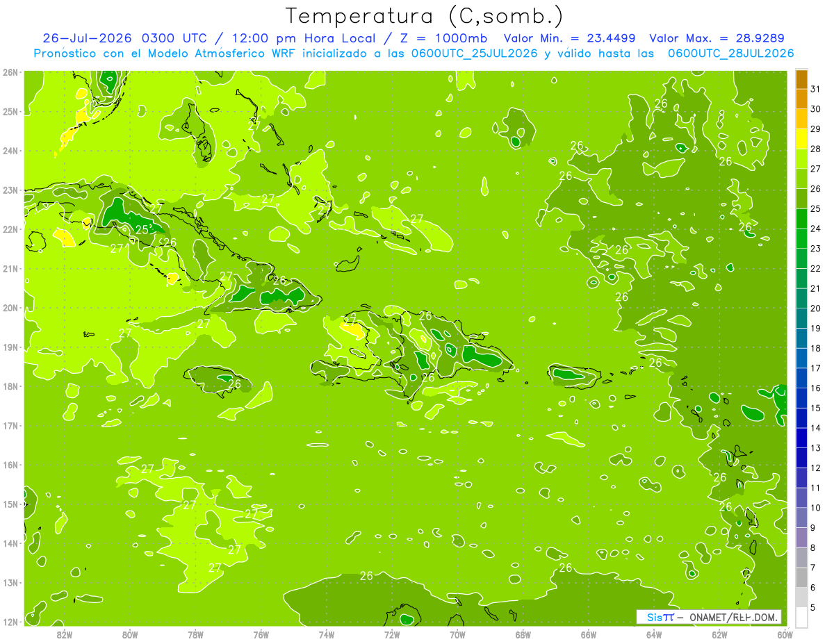Select the '24N' latitude axis label

[9, 151]
